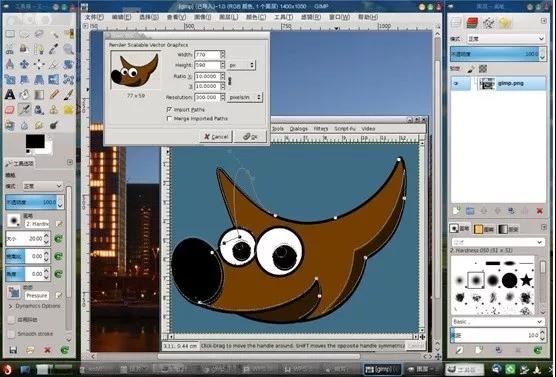Image resolution: width=556 pixels, height=377 pixels.
Task: Select the Blend gradient tool
Action: click(39, 94)
